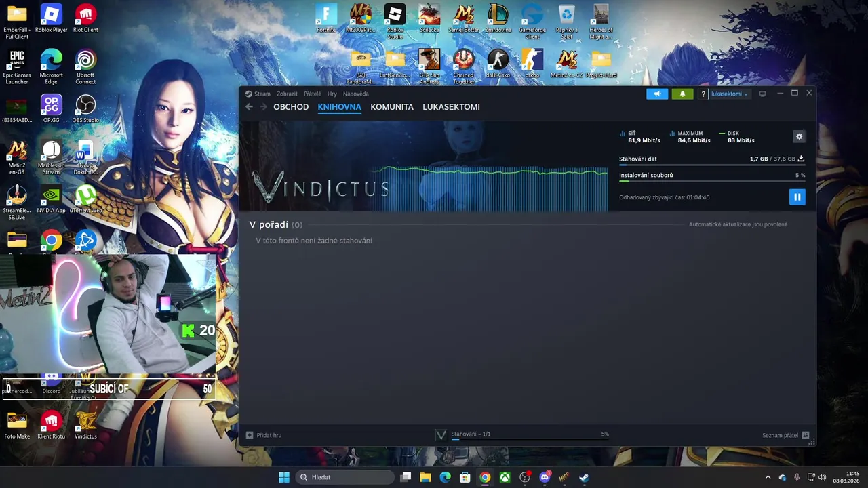Expand lukasektomi account dropdown
Viewport: 868px width, 488px height.
coord(729,94)
